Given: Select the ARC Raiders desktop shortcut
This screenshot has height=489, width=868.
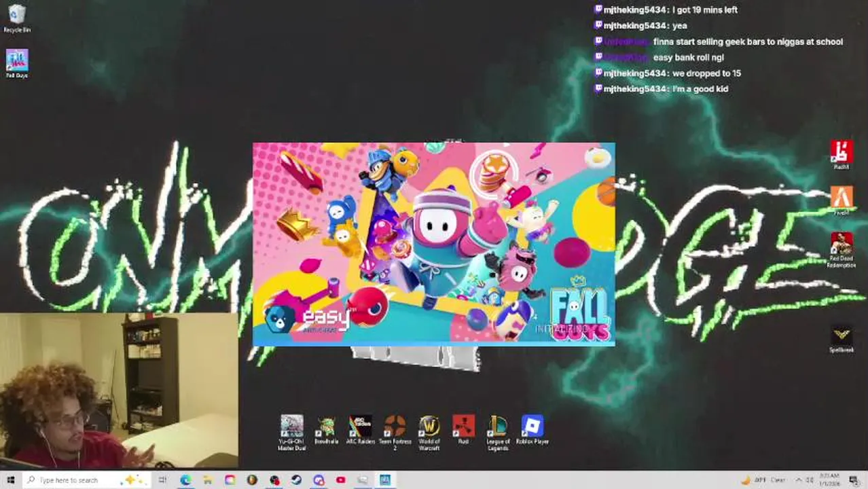Looking at the screenshot, I should (x=361, y=431).
